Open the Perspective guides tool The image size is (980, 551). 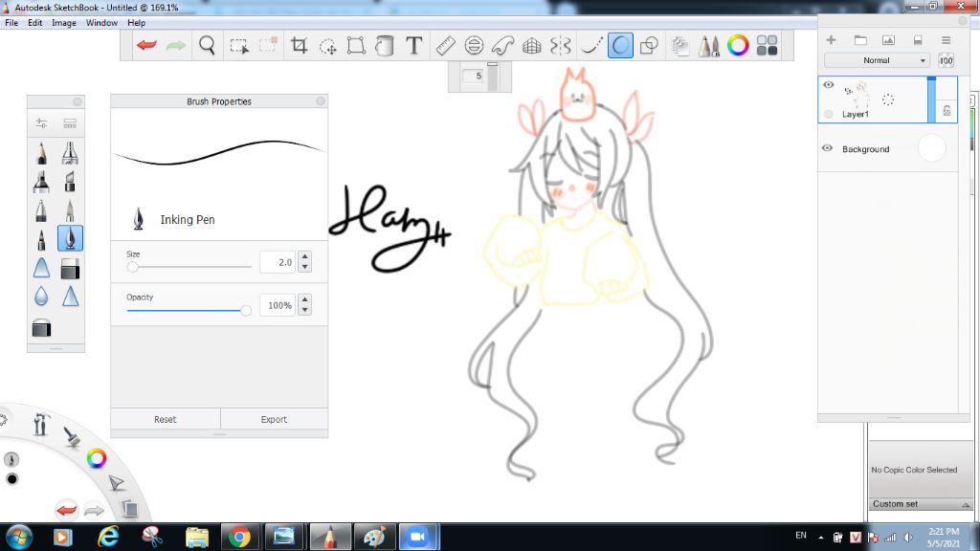click(531, 45)
